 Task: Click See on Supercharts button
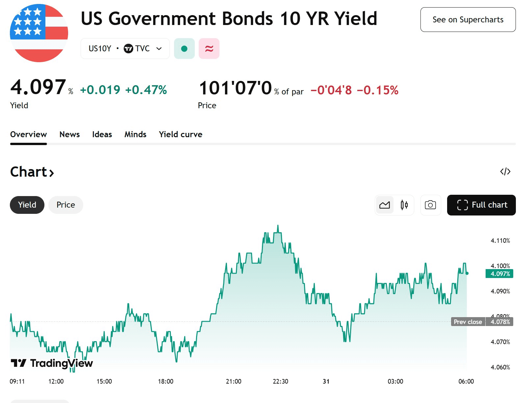coord(468,20)
